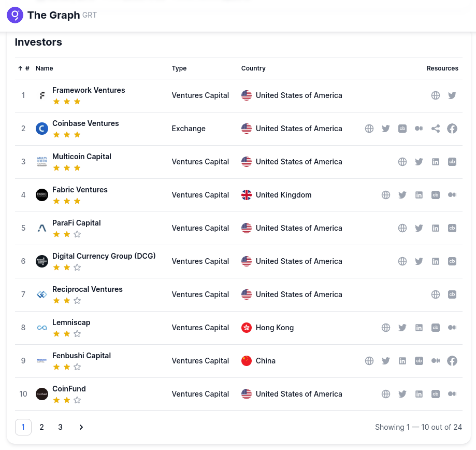Sort table by Country column header
Viewport: 476px width, 450px height.
pyautogui.click(x=253, y=68)
